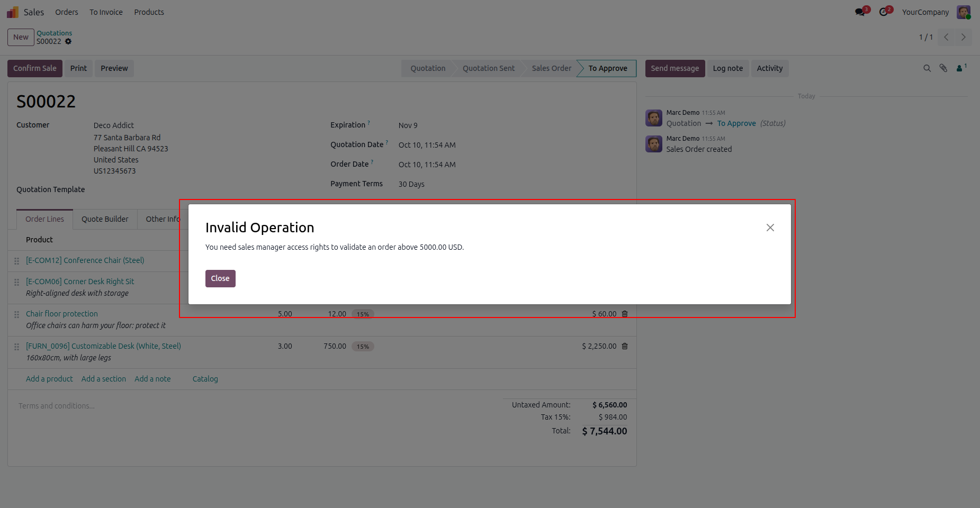Click the Preview button
Screen dimensions: 980x508
tap(114, 68)
